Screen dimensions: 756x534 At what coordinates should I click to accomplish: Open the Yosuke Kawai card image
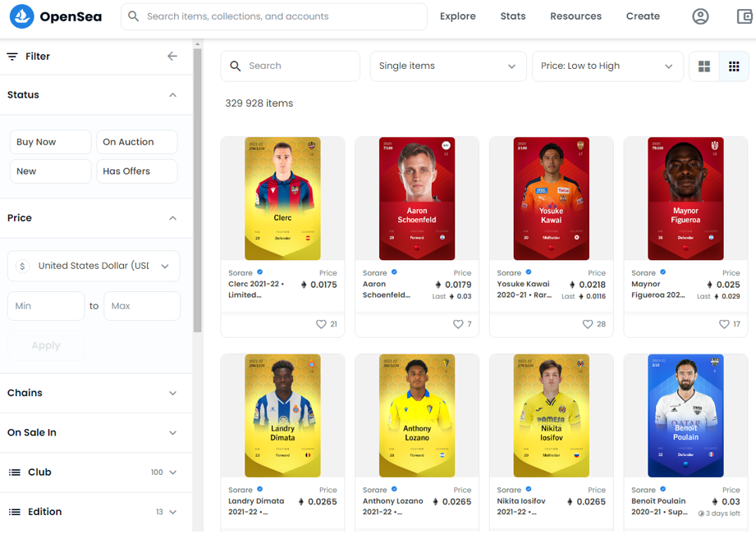point(551,199)
